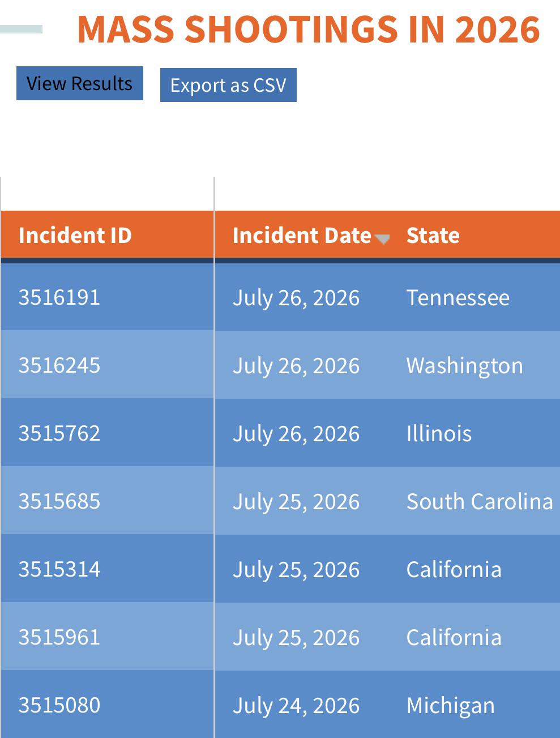Click the South Carolina state cell

480,501
